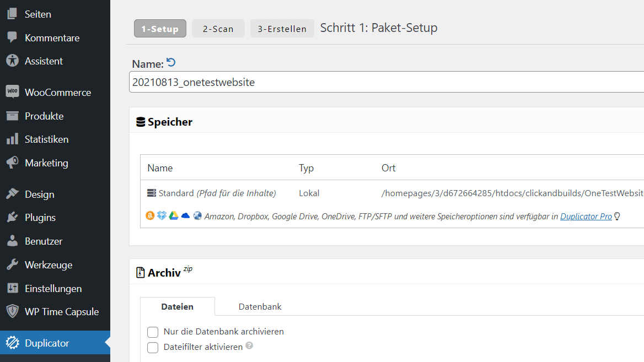Click the Archiv zip file icon
Screen dimensions: 644x362
141,273
